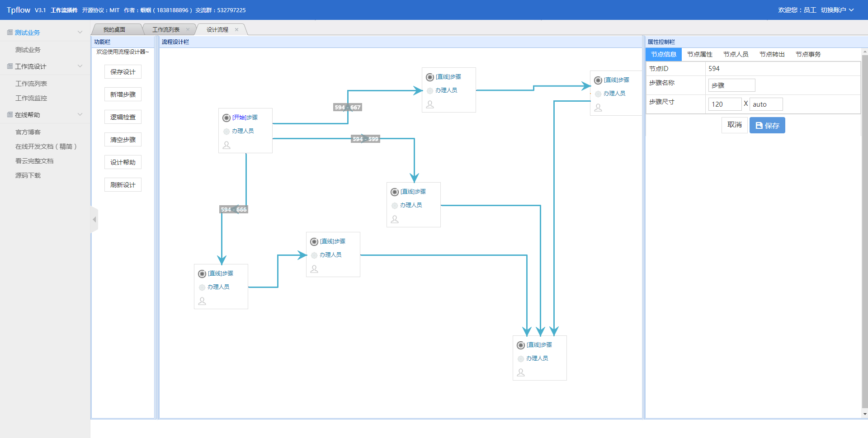868x438 pixels.
Task: Click the 保存设计 button
Action: [x=123, y=72]
